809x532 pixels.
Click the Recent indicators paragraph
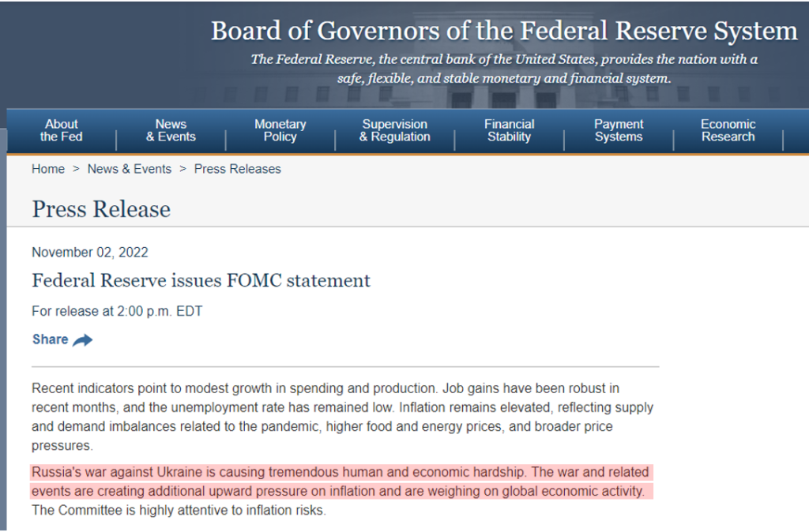point(343,417)
